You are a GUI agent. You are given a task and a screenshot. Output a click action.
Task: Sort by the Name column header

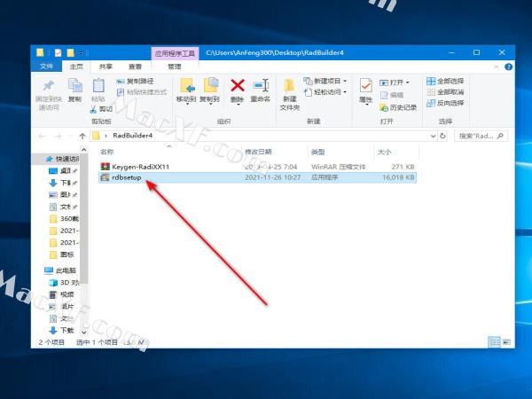pyautogui.click(x=106, y=152)
